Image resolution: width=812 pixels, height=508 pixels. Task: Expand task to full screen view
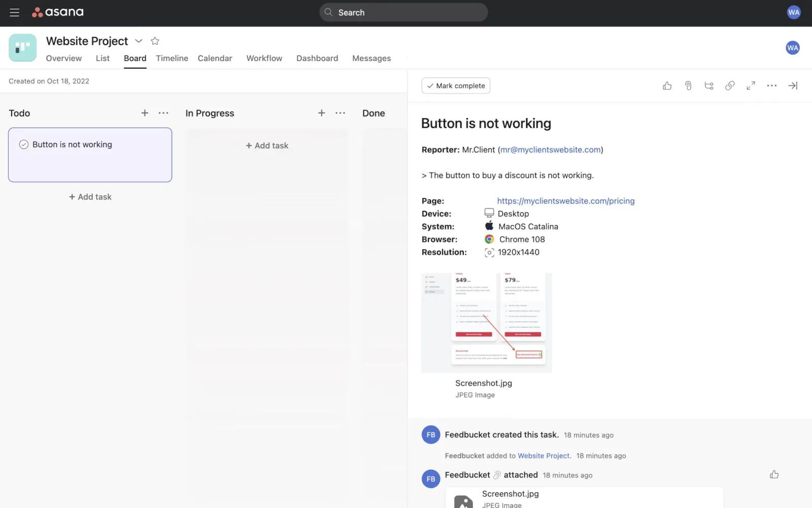coord(751,86)
